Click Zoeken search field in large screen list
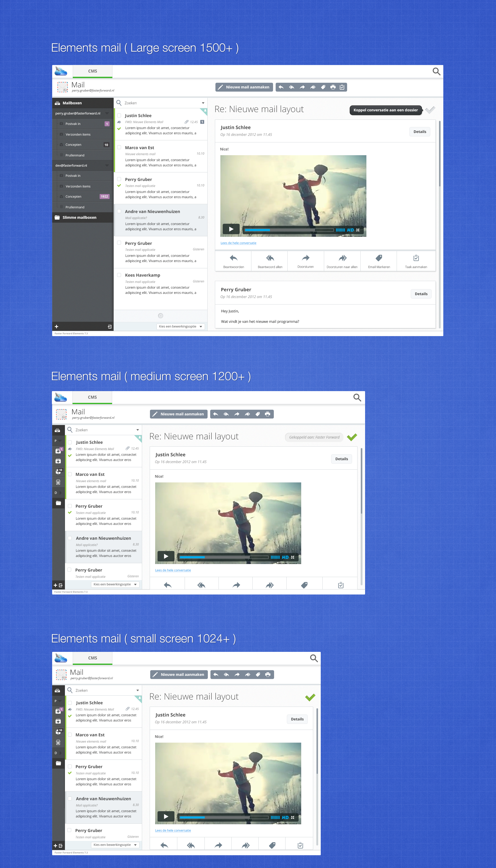This screenshot has width=496, height=868. tap(161, 103)
